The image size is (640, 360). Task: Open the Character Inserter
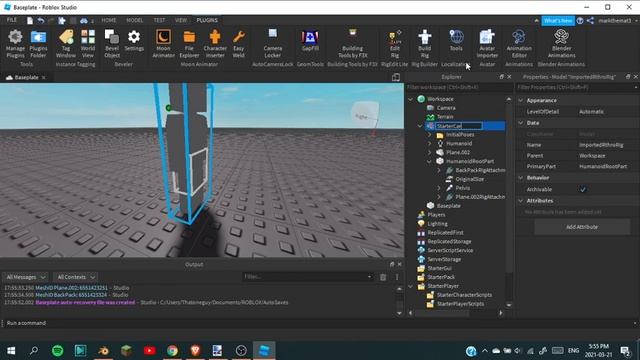[215, 44]
